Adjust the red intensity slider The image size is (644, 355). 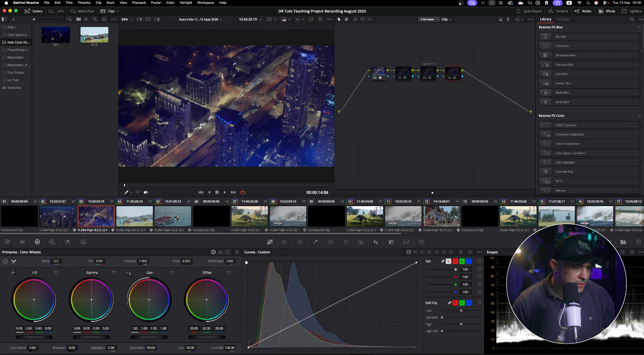point(441,277)
